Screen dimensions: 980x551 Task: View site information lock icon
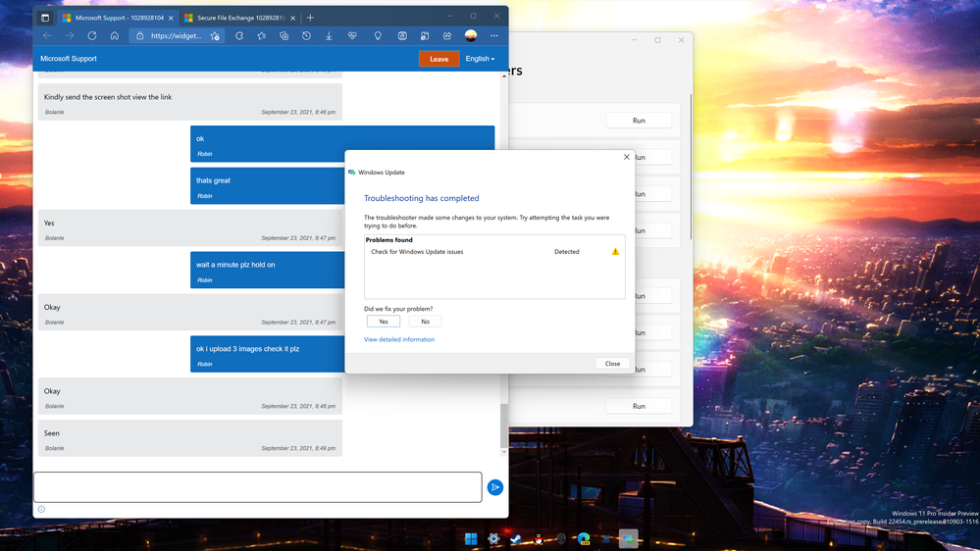pos(140,35)
